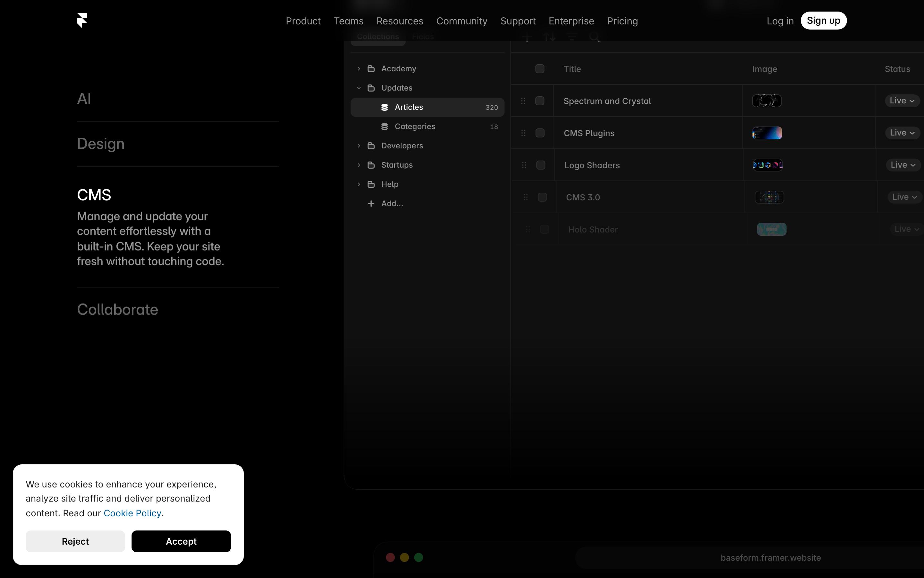Click the Log in link
Viewport: 924px width, 578px height.
780,21
